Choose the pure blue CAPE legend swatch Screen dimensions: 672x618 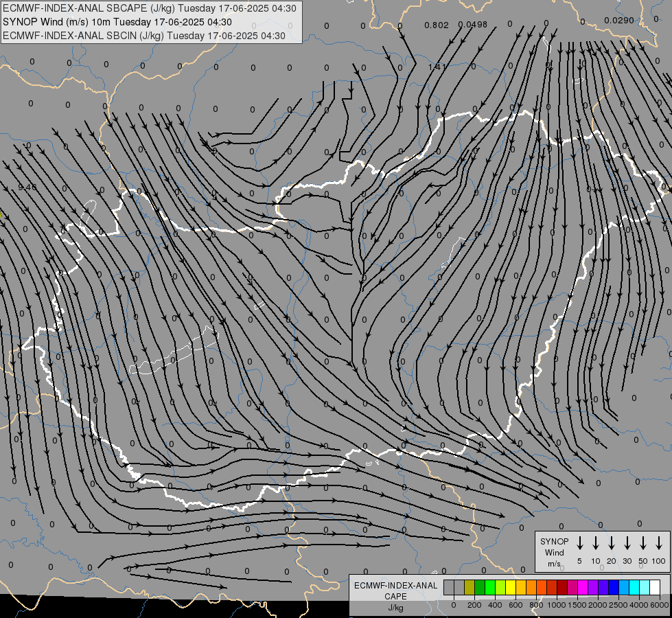[613, 587]
